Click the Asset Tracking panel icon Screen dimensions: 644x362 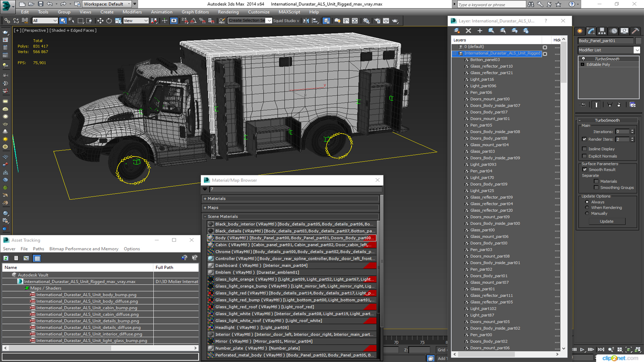coord(7,240)
